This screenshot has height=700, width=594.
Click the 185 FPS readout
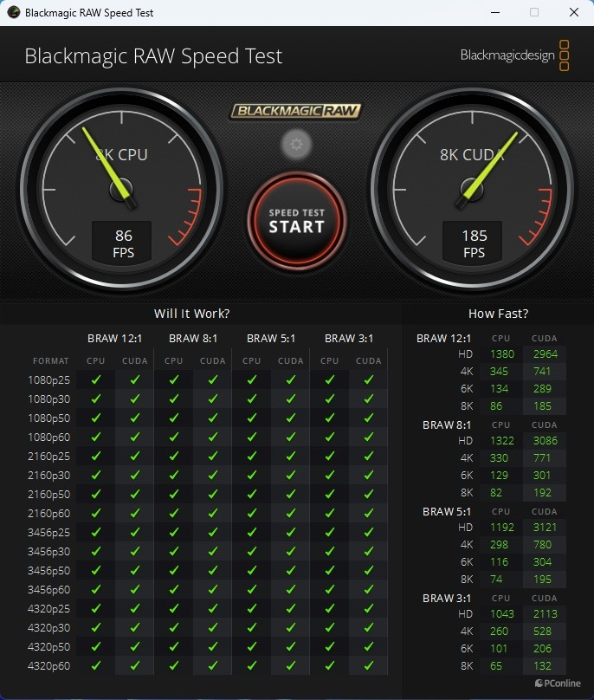pyautogui.click(x=473, y=243)
